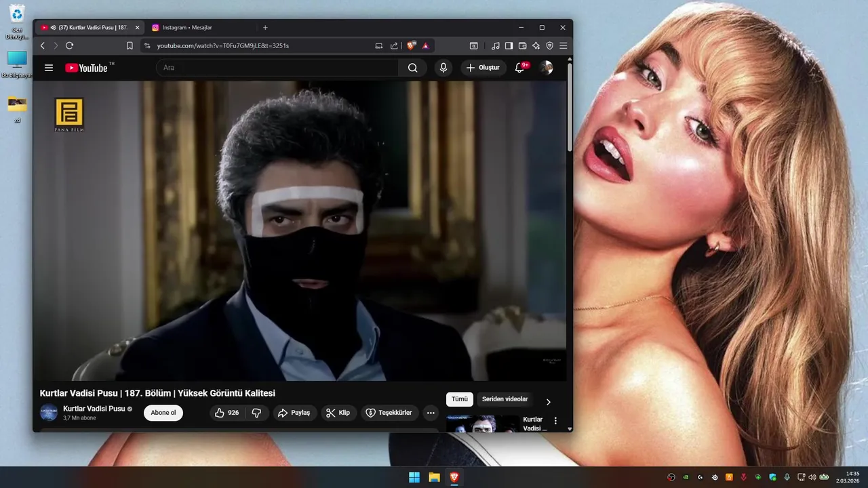Click the YouTube search magnifier button
868x488 pixels.
click(x=412, y=68)
